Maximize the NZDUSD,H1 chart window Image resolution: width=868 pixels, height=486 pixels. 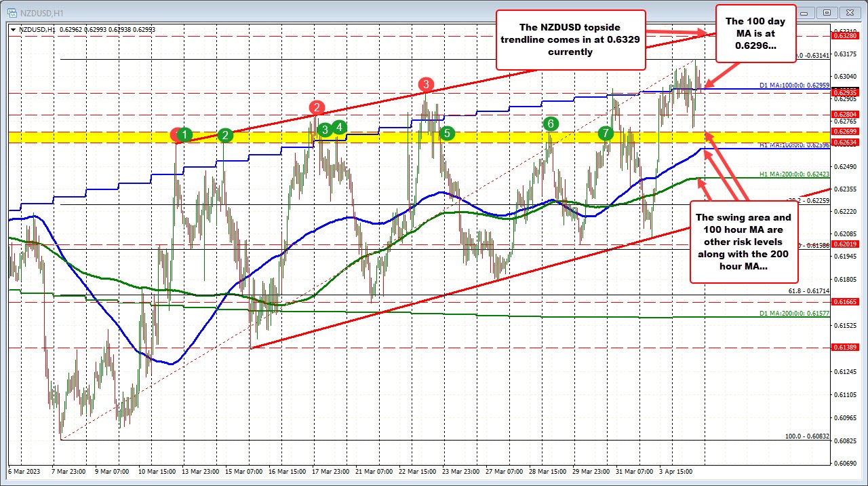[827, 12]
